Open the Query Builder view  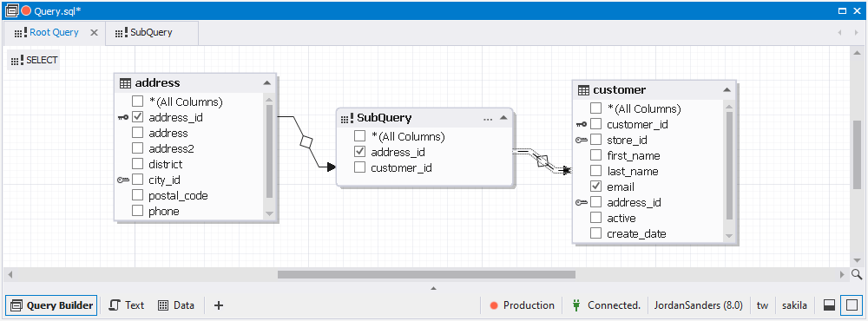(51, 305)
